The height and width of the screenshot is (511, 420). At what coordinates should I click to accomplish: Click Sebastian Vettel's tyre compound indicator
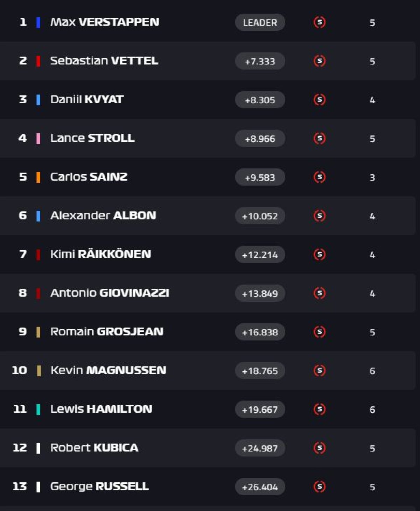pyautogui.click(x=320, y=61)
